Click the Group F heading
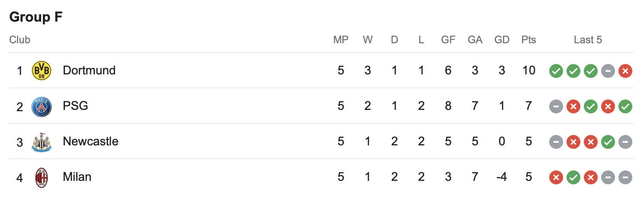The width and height of the screenshot is (644, 212). click(x=36, y=17)
